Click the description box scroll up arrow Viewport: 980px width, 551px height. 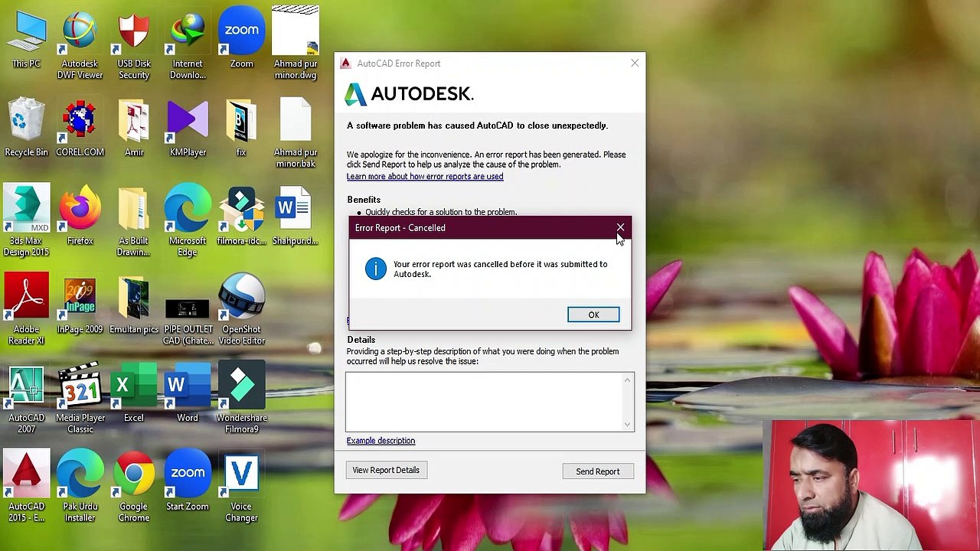click(x=628, y=380)
